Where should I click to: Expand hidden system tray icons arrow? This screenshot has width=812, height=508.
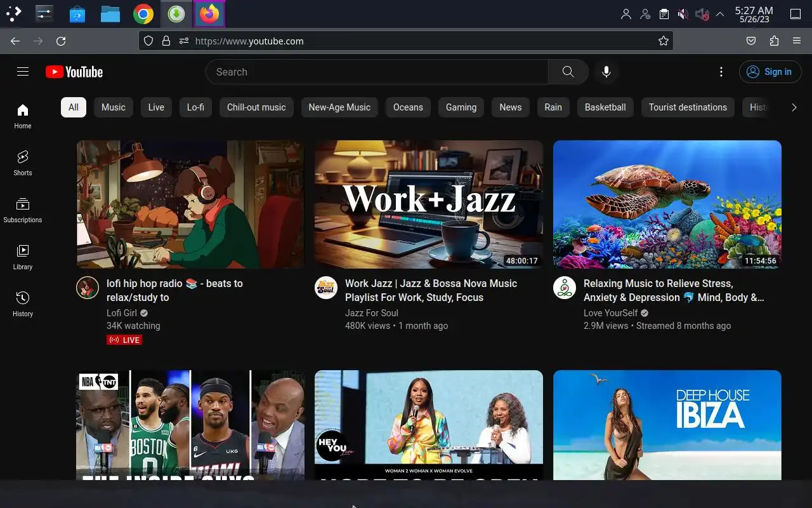click(x=720, y=14)
